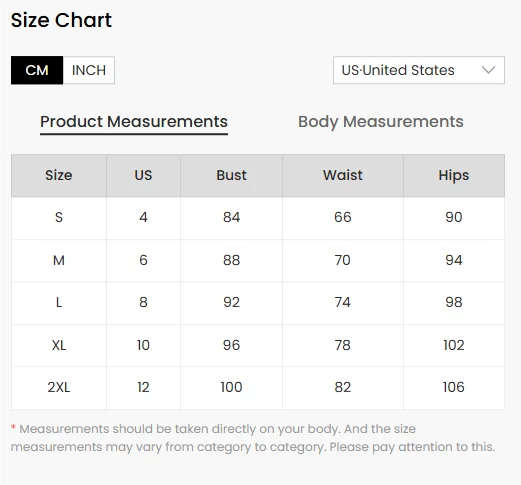Viewport: 521px width, 485px height.
Task: Select the Product Measurements tab
Action: coord(134,122)
